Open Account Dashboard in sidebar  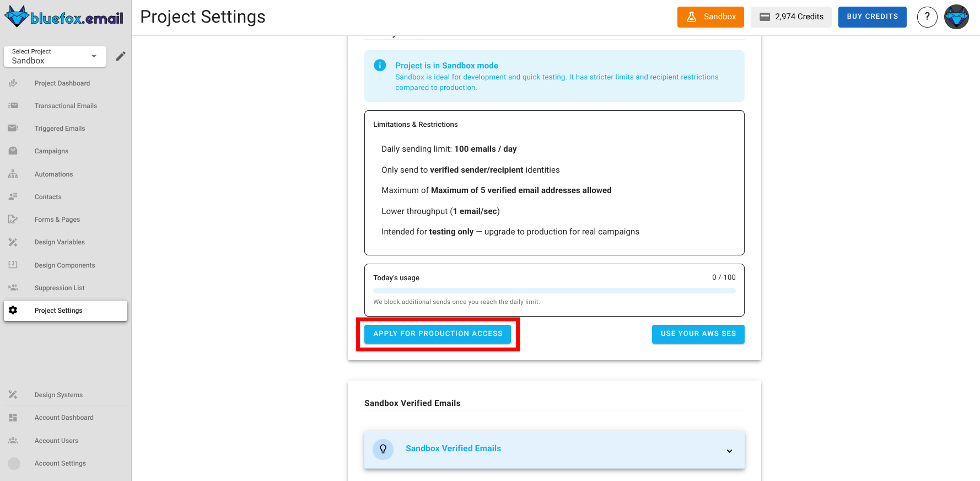(64, 418)
